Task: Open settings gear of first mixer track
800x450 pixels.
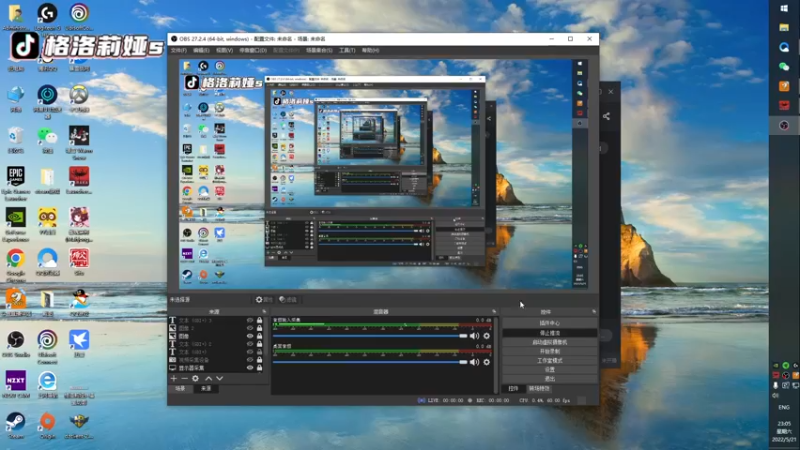Action: [x=487, y=336]
